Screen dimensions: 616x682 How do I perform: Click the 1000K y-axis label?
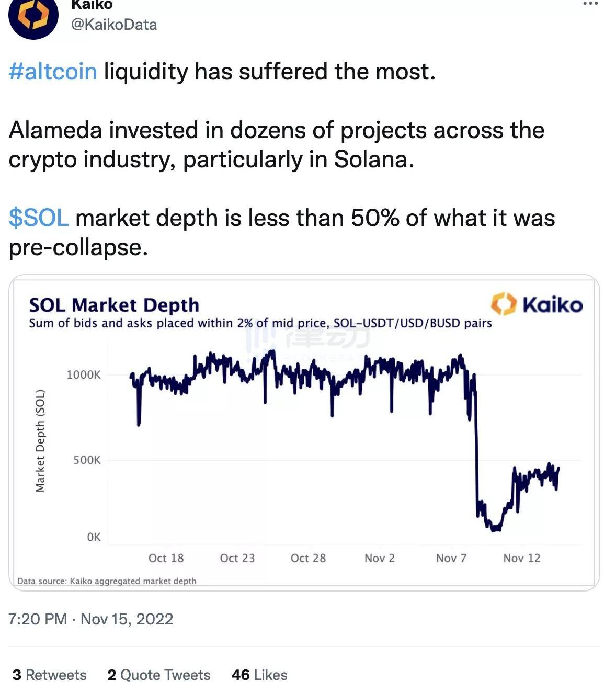84,374
